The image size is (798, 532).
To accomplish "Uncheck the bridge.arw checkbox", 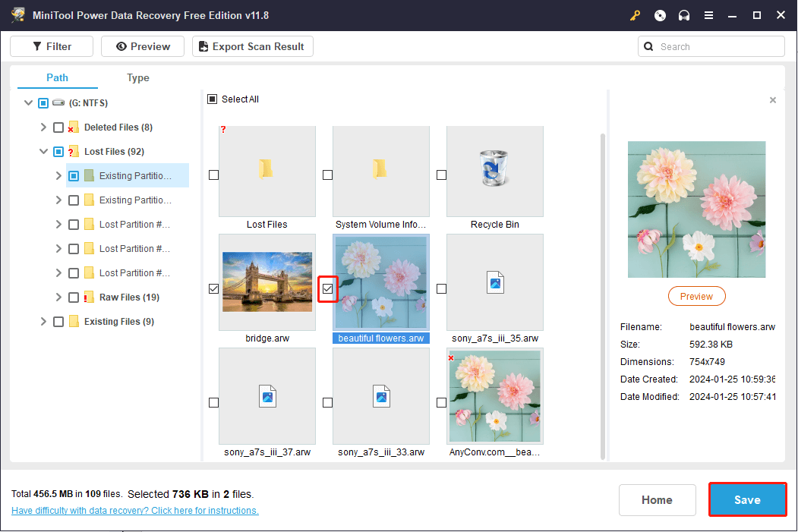I will tap(213, 288).
